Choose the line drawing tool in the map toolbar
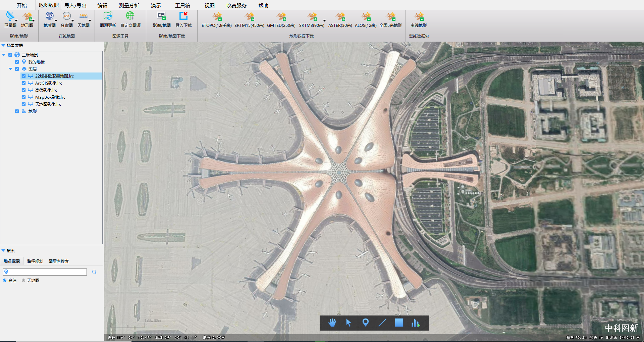This screenshot has width=644, height=342. pos(382,323)
